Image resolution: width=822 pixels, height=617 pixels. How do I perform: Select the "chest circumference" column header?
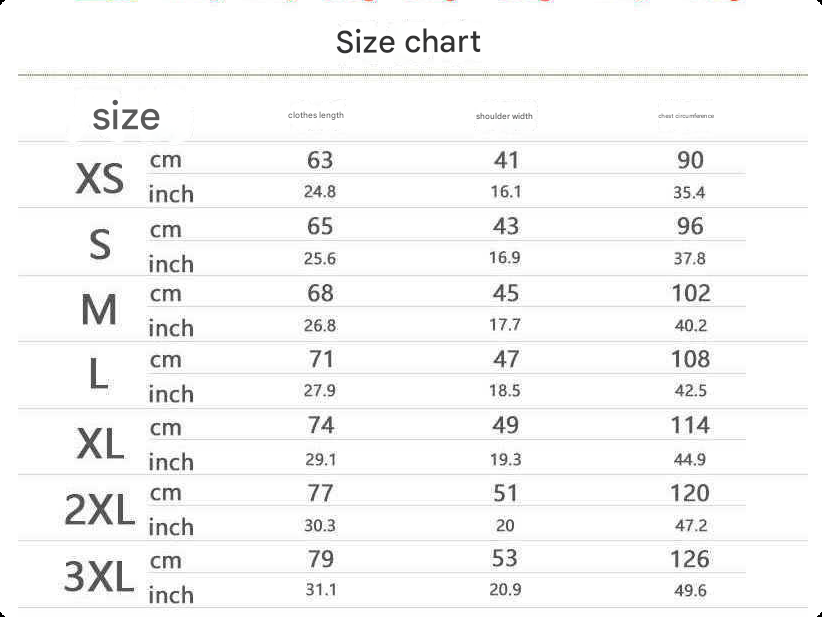(x=686, y=116)
